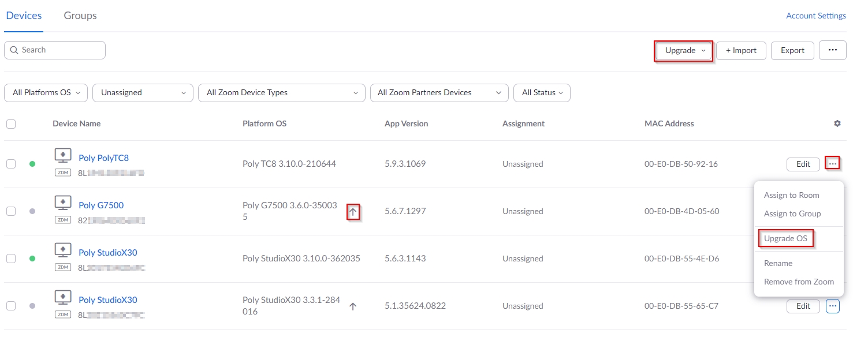Open the ellipsis menu for Poly PolyTC8
The width and height of the screenshot is (868, 337).
[832, 164]
